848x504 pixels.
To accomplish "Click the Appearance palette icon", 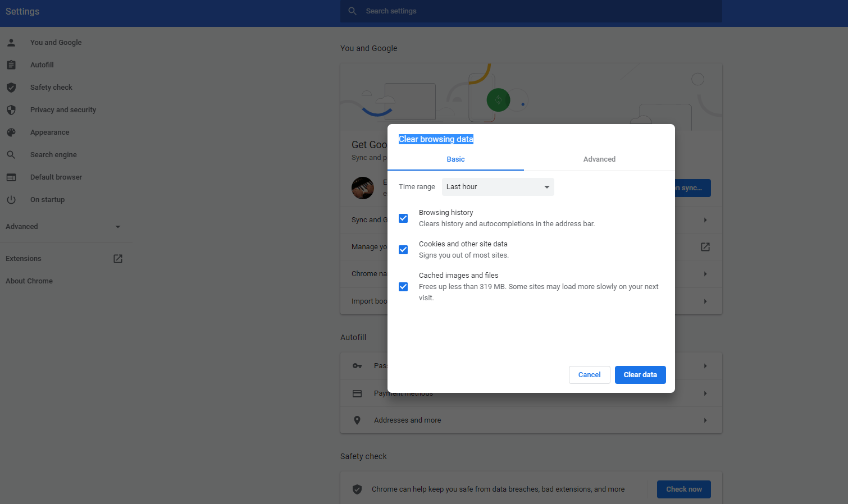I will coord(11,132).
